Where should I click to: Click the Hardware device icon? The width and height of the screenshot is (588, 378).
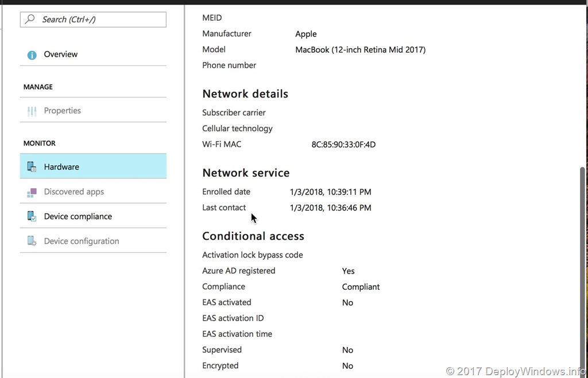click(32, 167)
